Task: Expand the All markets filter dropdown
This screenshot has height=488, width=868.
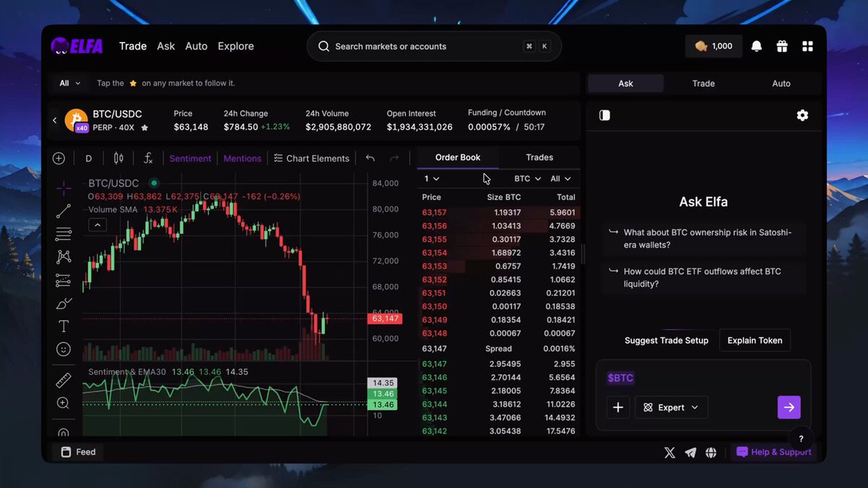Action: click(x=69, y=83)
